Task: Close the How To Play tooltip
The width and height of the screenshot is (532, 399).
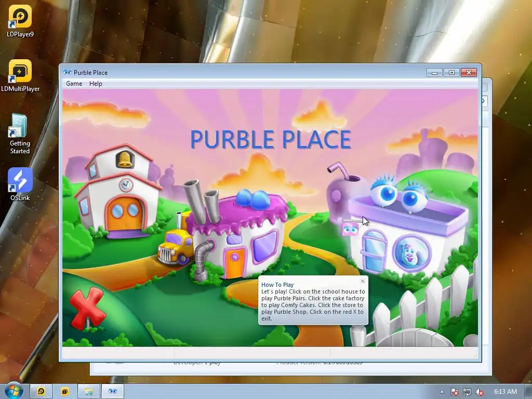Action: 362,281
